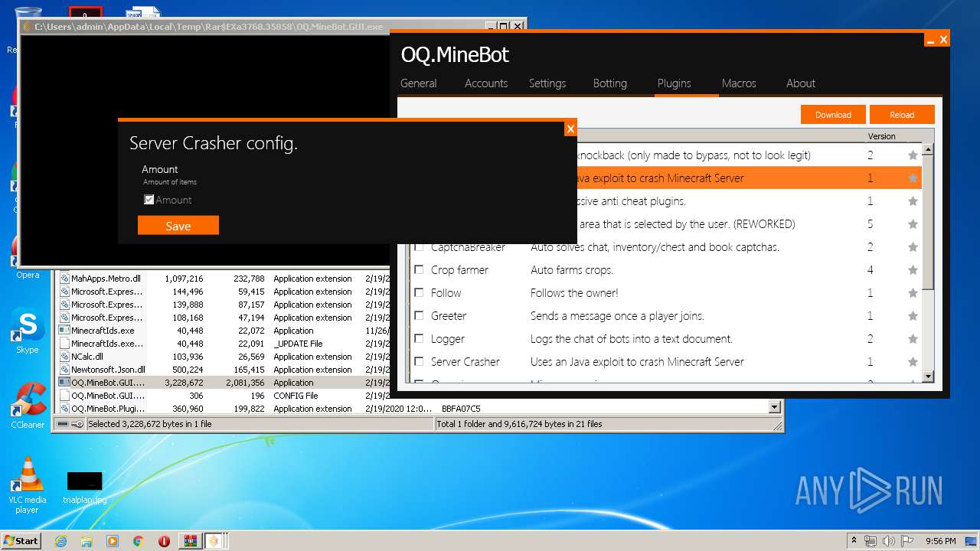The width and height of the screenshot is (980, 551).
Task: Switch to the Macros tab
Action: (x=739, y=83)
